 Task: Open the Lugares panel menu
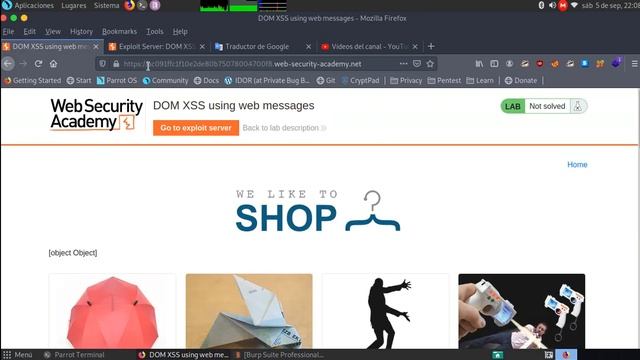73,5
